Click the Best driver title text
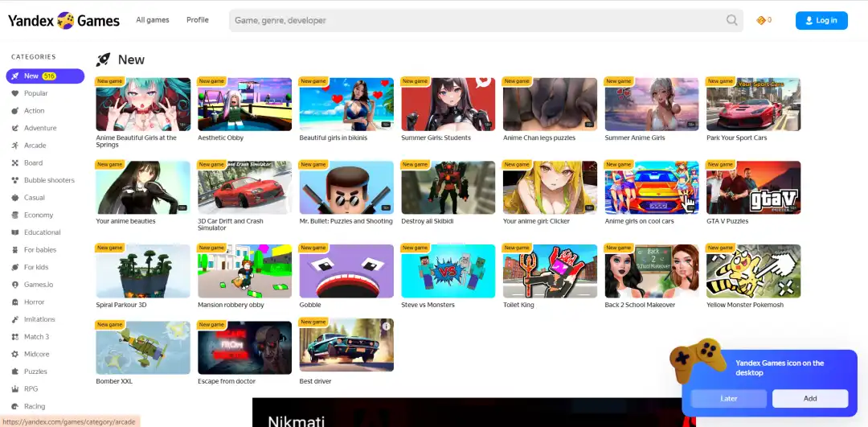The height and width of the screenshot is (427, 868). tap(316, 382)
